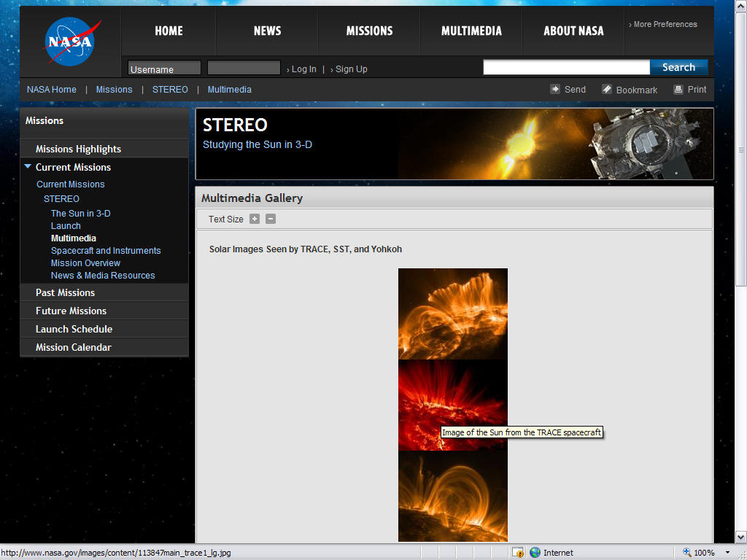The image size is (747, 560).
Task: Open the first orange solar flare image
Action: (453, 314)
